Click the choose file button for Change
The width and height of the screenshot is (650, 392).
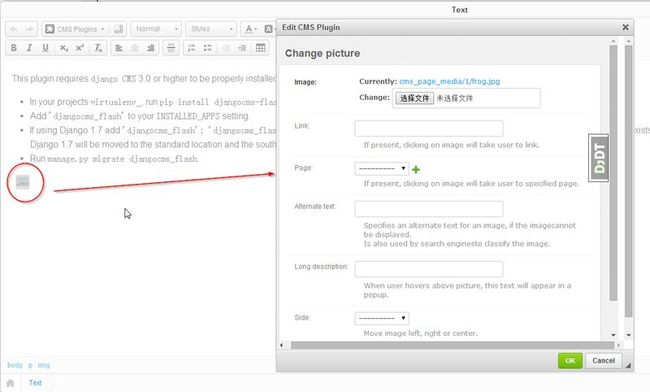pyautogui.click(x=415, y=98)
